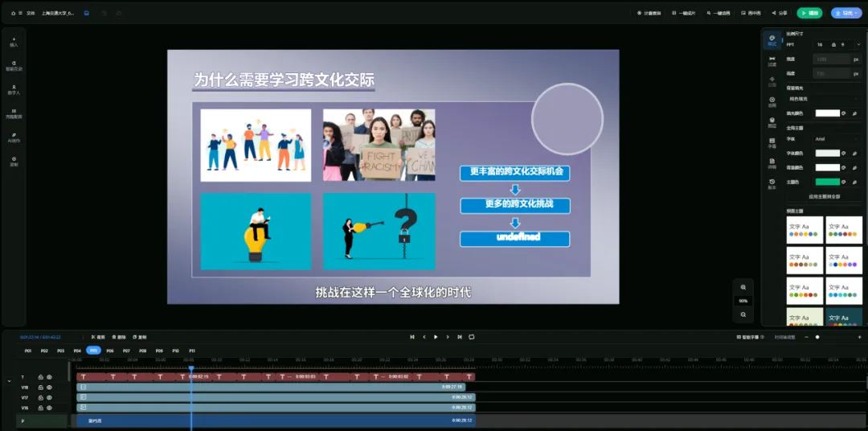Image resolution: width=868 pixels, height=431 pixels.
Task: Select the 图层 layers tab in right panel
Action: pyautogui.click(x=772, y=122)
